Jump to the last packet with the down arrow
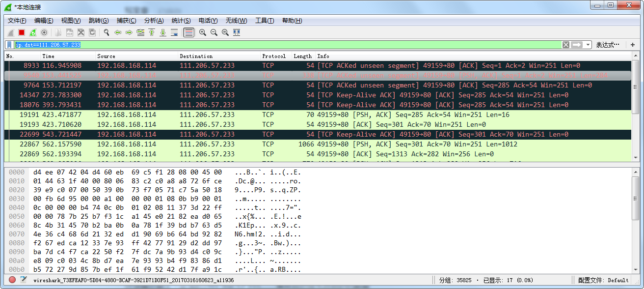This screenshot has height=289, width=644. [x=163, y=32]
